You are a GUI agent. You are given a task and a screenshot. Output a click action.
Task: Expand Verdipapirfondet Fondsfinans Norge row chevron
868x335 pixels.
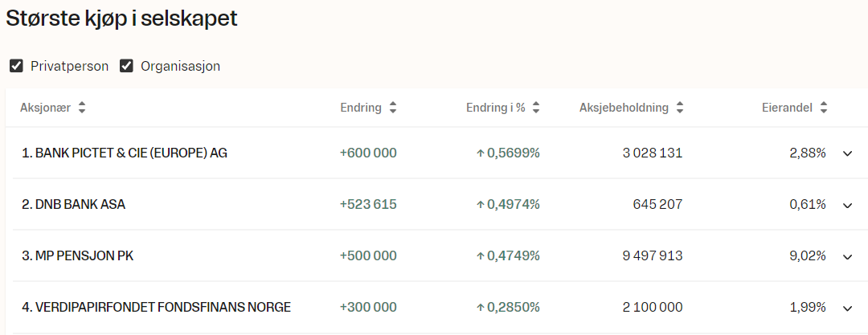(x=848, y=308)
